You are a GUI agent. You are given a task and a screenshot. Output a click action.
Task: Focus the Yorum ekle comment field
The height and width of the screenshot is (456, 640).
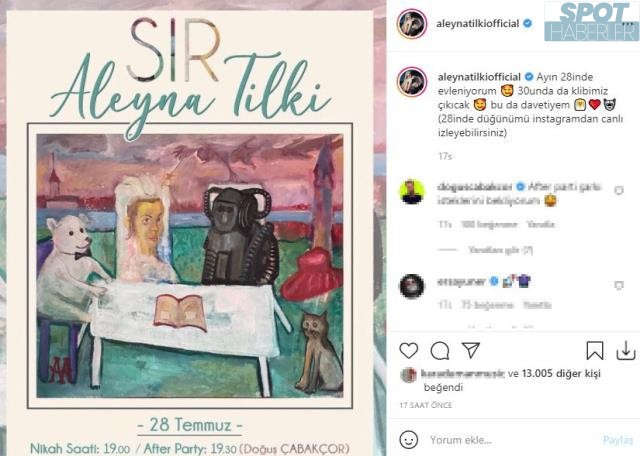click(x=512, y=440)
